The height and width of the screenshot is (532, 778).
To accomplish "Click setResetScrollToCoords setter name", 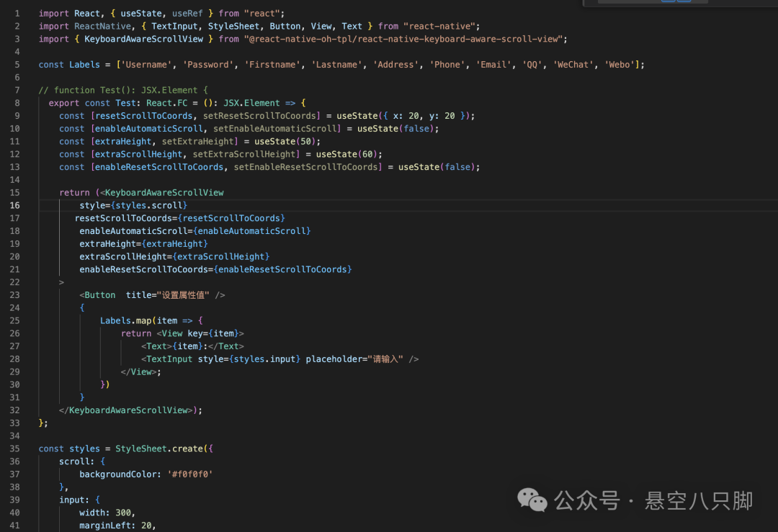I will [x=259, y=116].
